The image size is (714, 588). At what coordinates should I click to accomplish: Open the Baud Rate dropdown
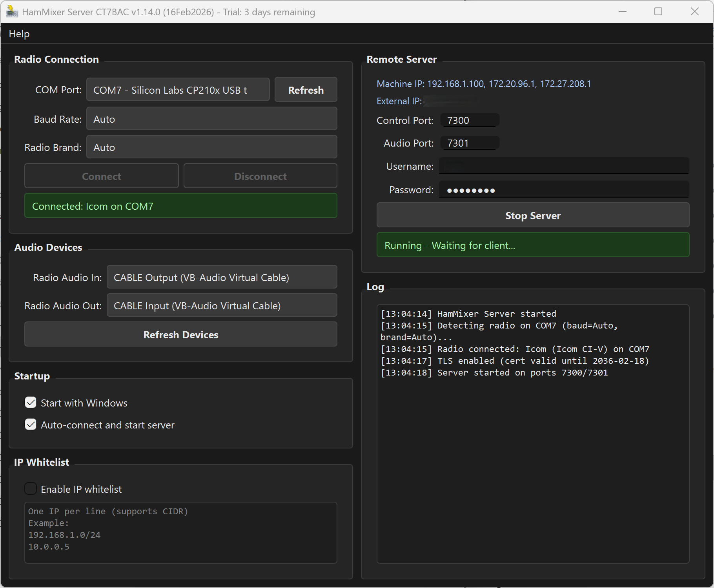tap(211, 119)
